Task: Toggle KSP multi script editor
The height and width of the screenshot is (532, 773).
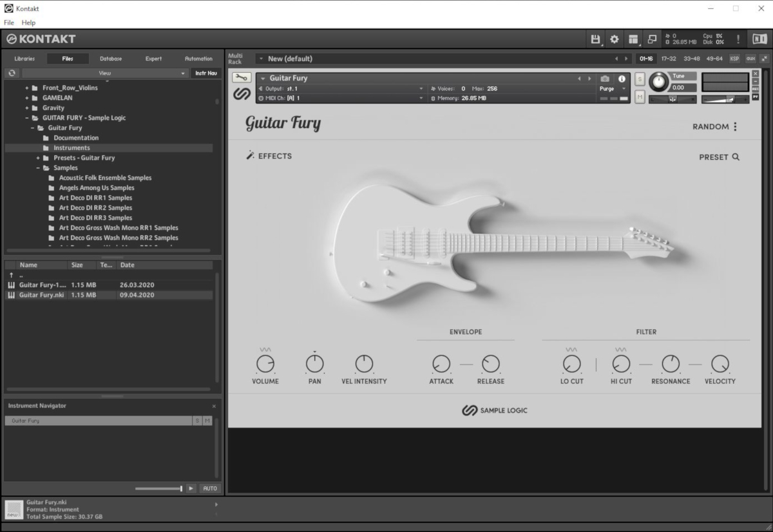Action: coord(735,59)
